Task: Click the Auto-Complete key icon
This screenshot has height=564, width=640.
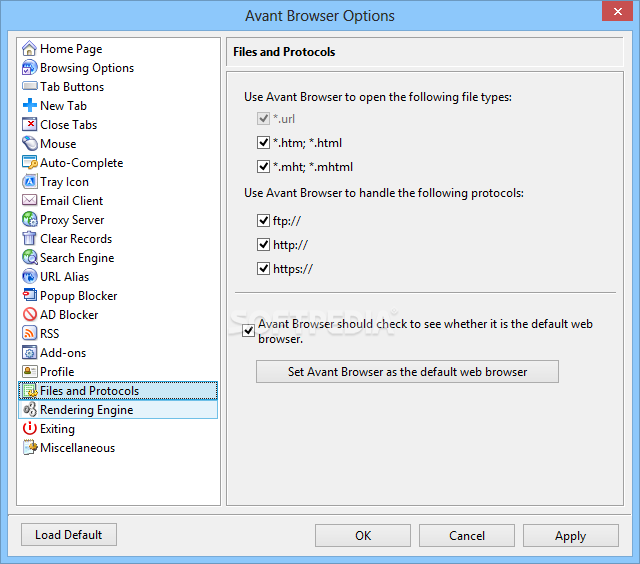Action: point(29,163)
